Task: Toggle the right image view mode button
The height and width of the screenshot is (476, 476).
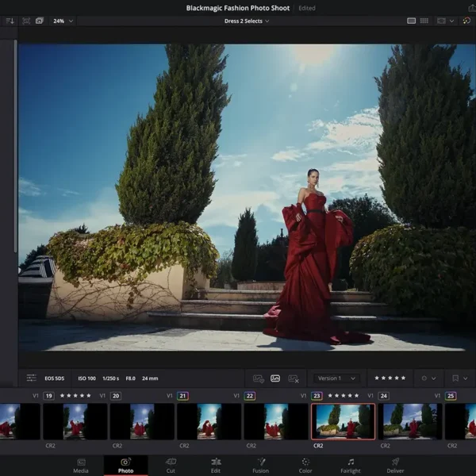Action: click(294, 378)
